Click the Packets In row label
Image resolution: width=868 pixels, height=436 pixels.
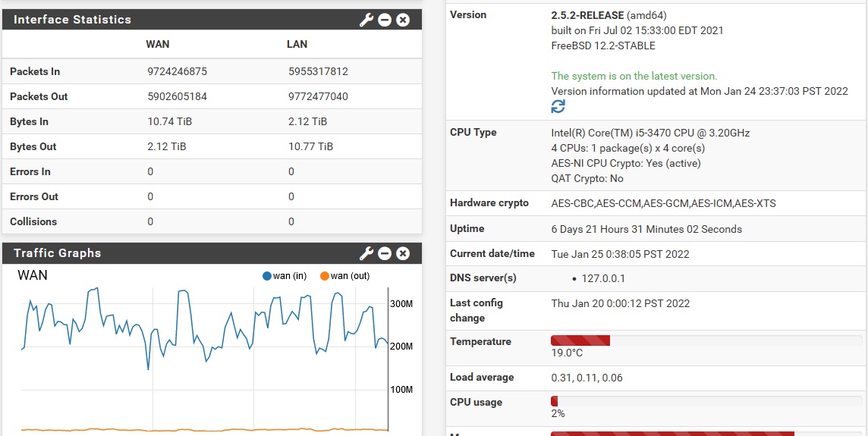pyautogui.click(x=35, y=71)
